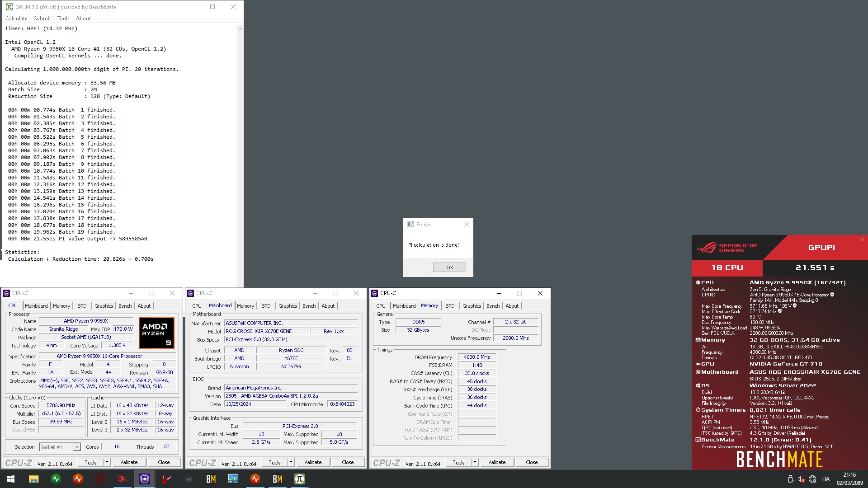Click the USB safely-remove tray icon

tap(790, 479)
